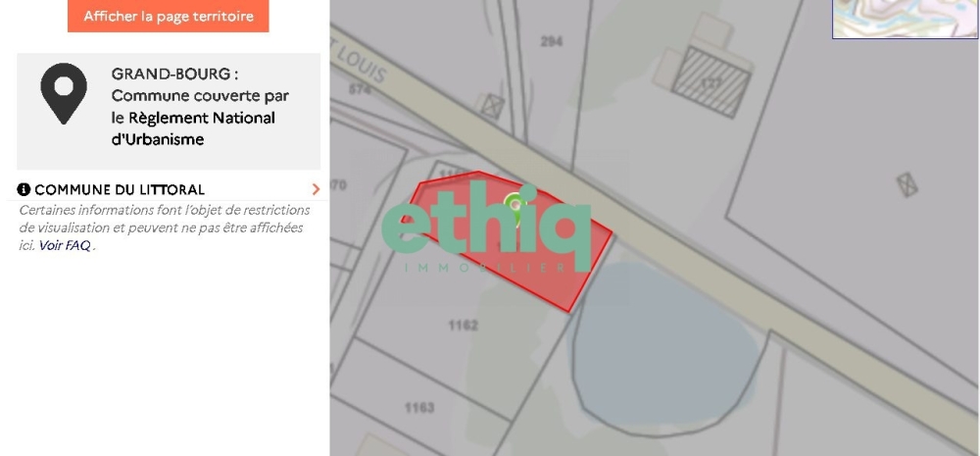980x456 pixels.
Task: Select parcel numbered 1162 on map
Action: 464,326
